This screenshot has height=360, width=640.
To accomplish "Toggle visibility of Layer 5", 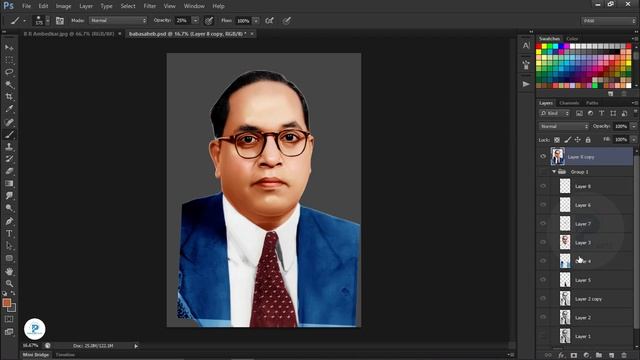I will [x=543, y=280].
